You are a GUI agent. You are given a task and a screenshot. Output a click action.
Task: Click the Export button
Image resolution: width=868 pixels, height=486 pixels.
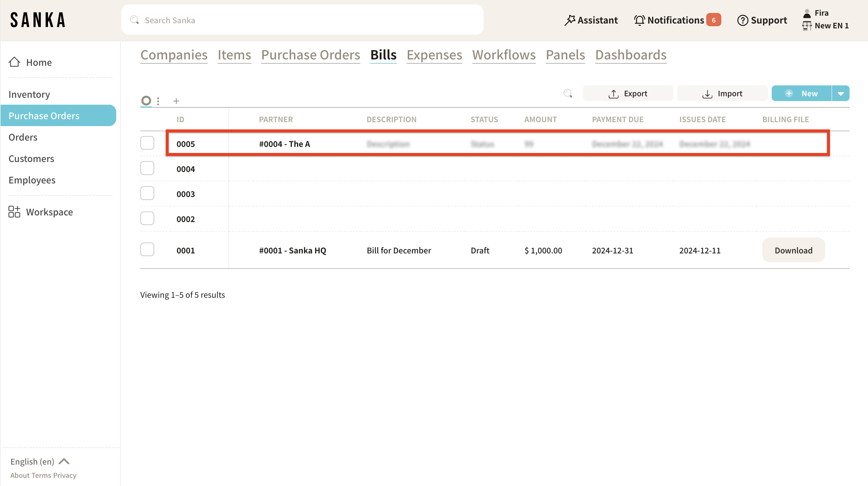tap(628, 93)
